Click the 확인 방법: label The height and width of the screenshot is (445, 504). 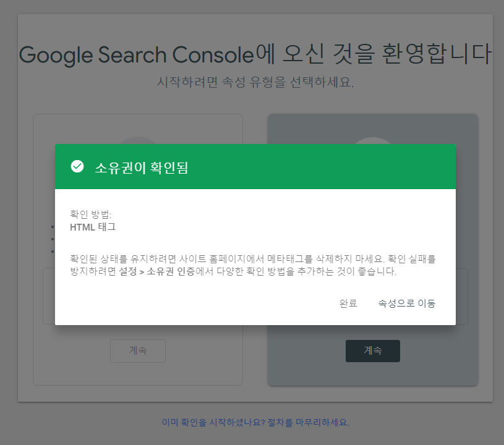[91, 214]
